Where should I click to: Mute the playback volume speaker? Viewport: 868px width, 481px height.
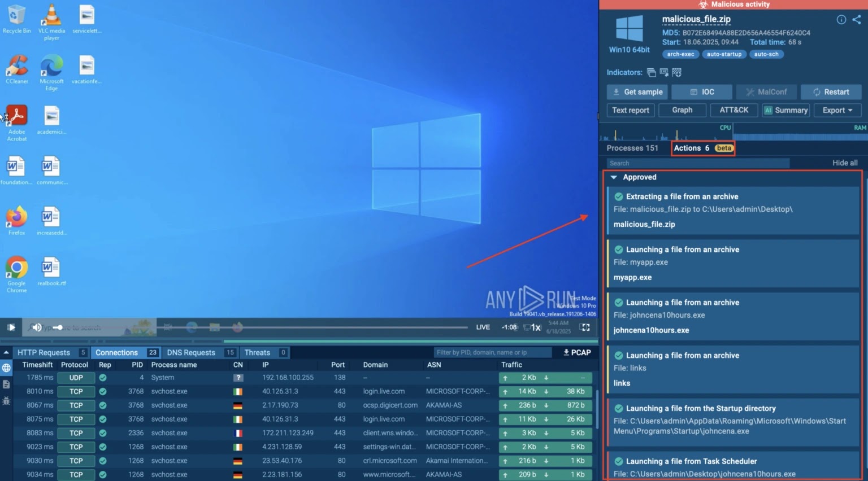coord(37,327)
